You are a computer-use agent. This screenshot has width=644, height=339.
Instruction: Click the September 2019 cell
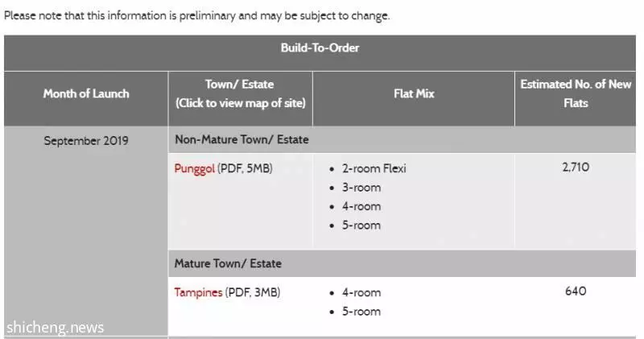pos(86,141)
